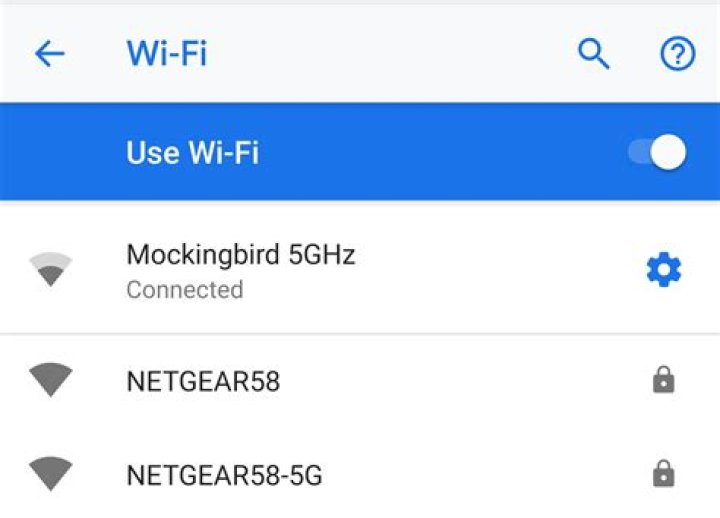Tap the Connected status text
This screenshot has height=518, width=720.
coord(185,290)
